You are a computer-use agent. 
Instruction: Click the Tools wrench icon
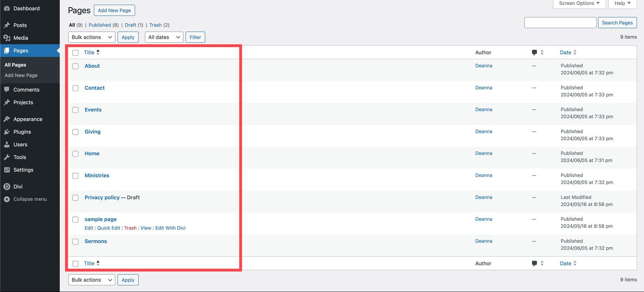(x=7, y=157)
